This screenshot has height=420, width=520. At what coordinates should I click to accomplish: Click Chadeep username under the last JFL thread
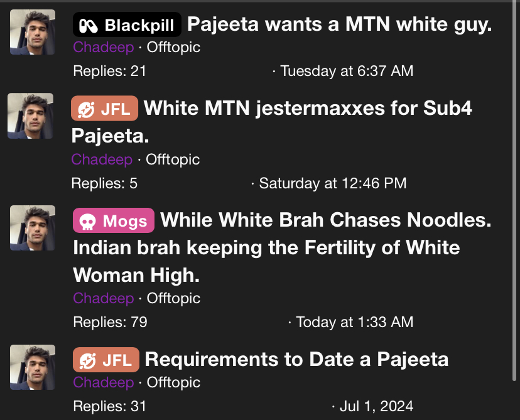104,382
